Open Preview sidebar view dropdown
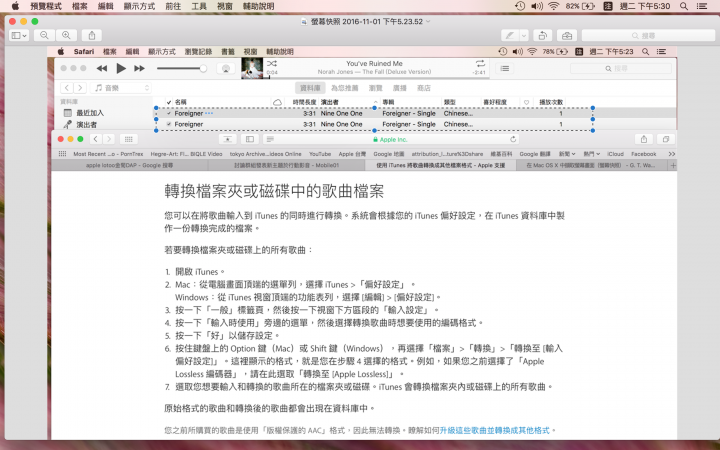Image resolution: width=720 pixels, height=450 pixels. (19, 35)
